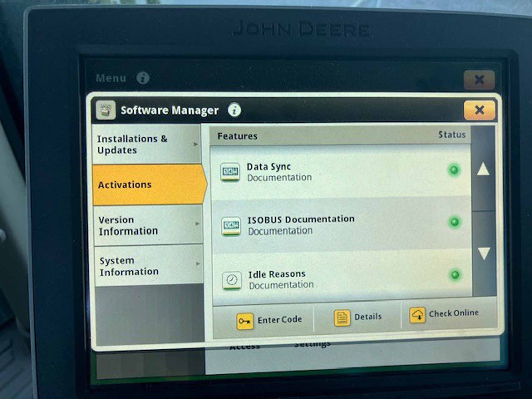
Task: Open Software Manager info help icon
Action: (x=234, y=110)
